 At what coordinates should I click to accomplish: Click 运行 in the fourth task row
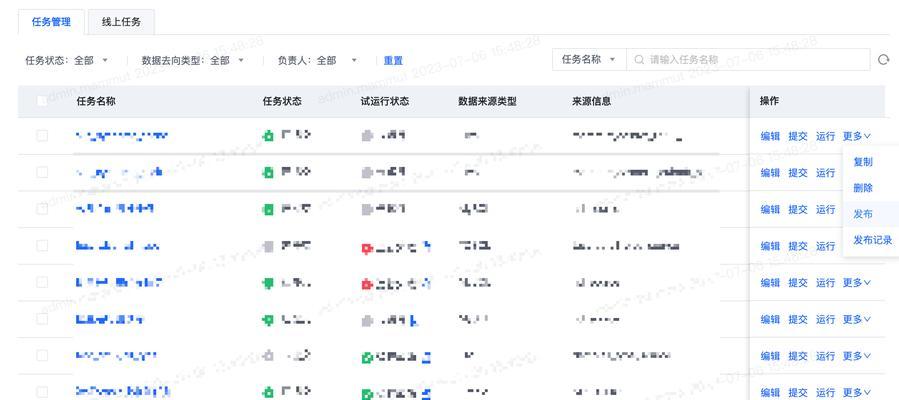click(x=825, y=246)
